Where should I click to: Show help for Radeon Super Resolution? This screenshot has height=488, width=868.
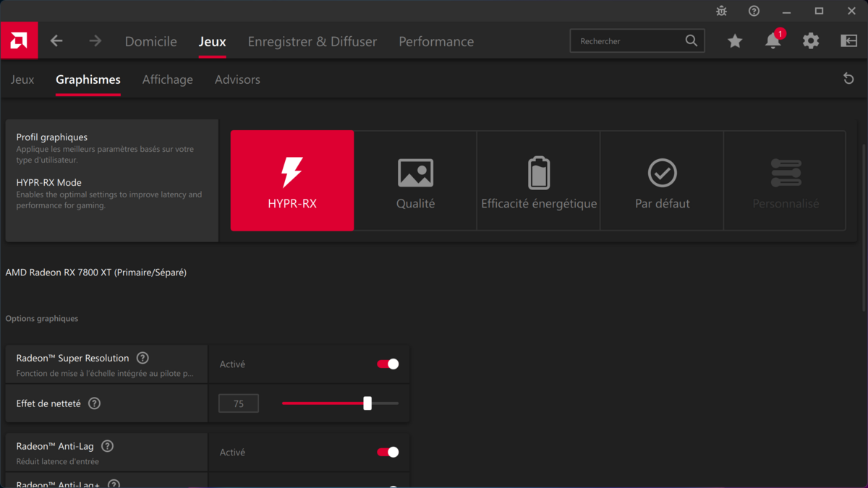point(142,358)
